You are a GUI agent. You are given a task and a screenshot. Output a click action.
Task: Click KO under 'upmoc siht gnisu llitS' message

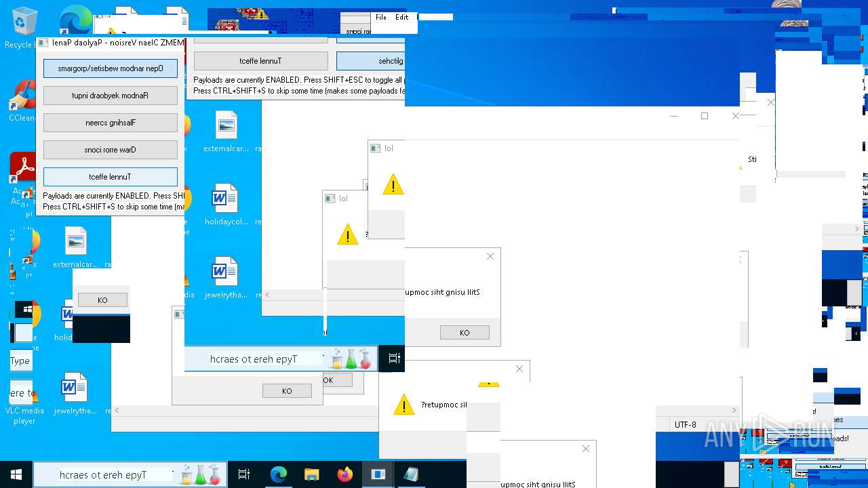coord(465,332)
